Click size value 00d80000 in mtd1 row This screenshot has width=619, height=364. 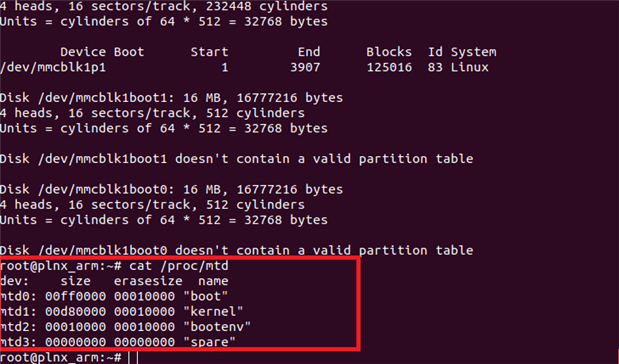[x=75, y=311]
